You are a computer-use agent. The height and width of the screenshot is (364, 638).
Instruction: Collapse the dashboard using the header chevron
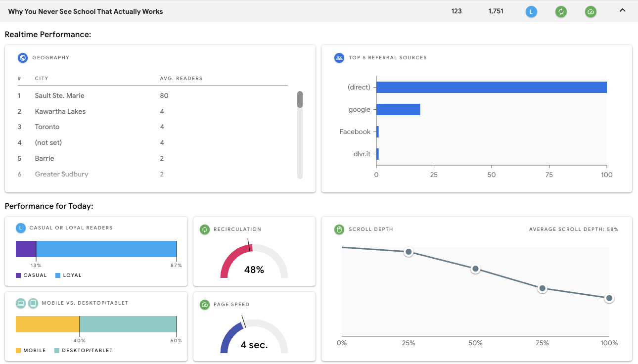[x=622, y=10]
